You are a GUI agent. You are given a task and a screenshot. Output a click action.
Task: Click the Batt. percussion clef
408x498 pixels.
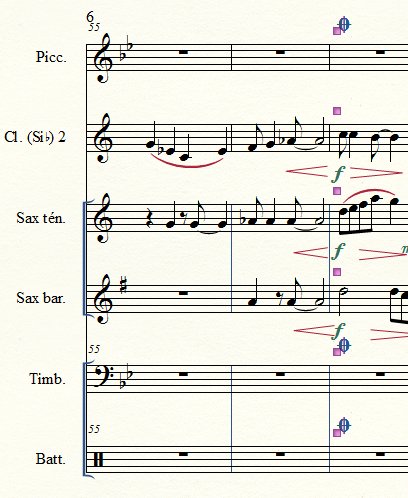click(x=98, y=460)
